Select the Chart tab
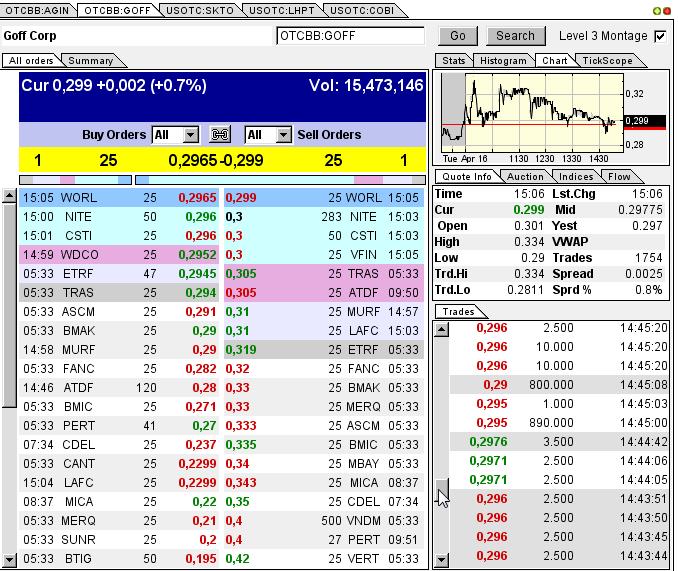The width and height of the screenshot is (678, 571). (555, 61)
